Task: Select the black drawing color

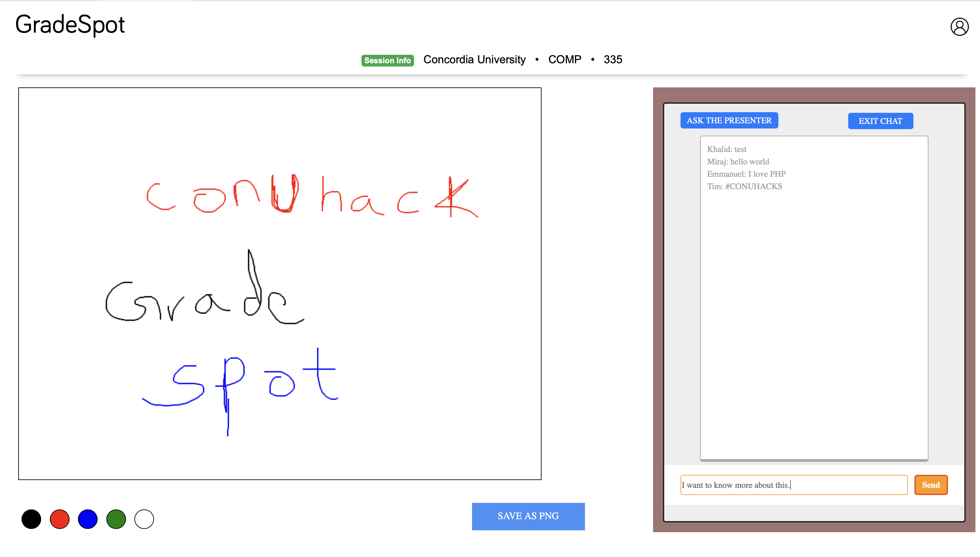Action: coord(31,519)
